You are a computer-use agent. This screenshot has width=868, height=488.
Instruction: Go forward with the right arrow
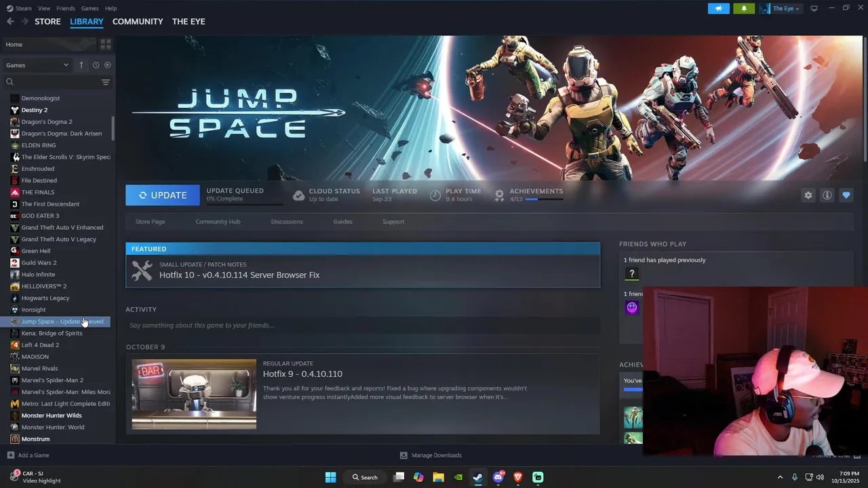click(24, 22)
